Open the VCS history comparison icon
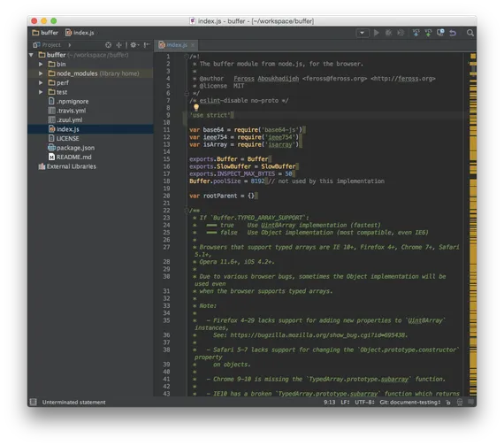Screen dimensions: 504x446 tap(440, 33)
